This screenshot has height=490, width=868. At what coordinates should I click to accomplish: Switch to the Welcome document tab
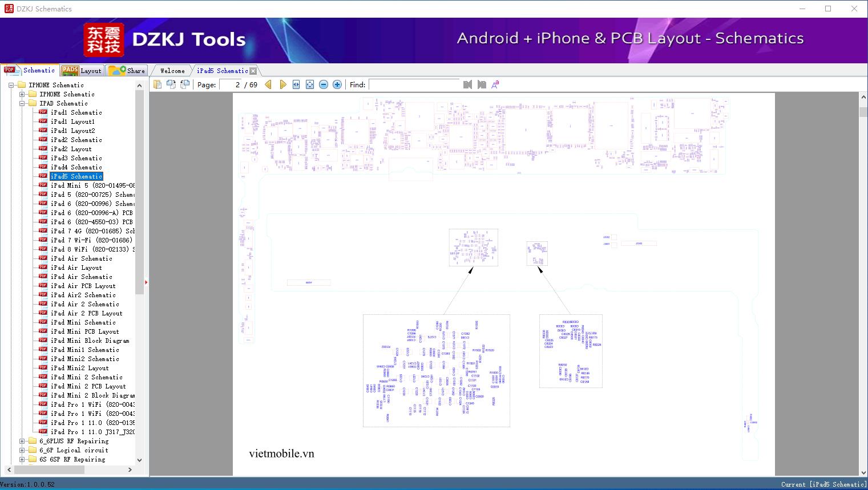pyautogui.click(x=172, y=71)
